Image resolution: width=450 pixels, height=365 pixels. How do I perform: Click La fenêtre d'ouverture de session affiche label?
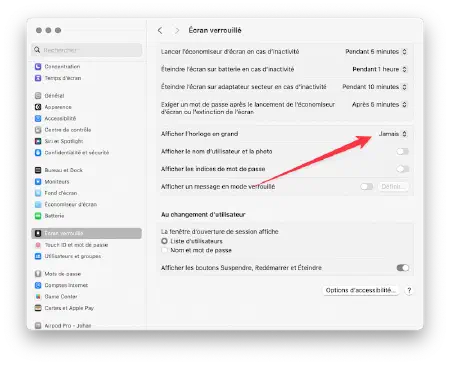coord(220,232)
